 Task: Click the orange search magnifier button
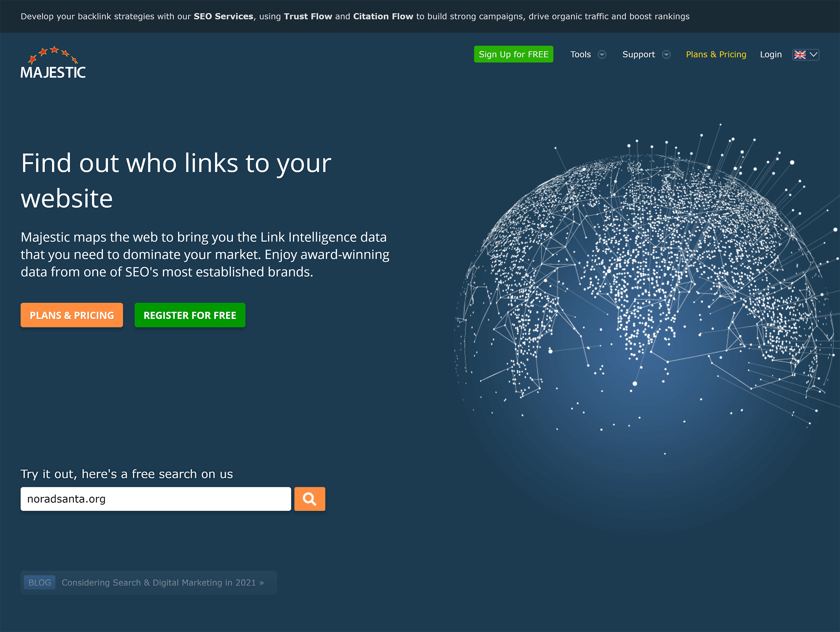coord(309,499)
